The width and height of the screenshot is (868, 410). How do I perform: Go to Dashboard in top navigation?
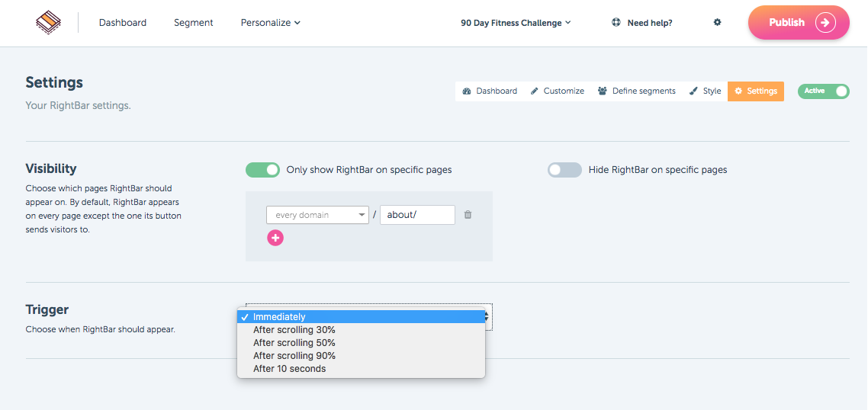coord(122,23)
